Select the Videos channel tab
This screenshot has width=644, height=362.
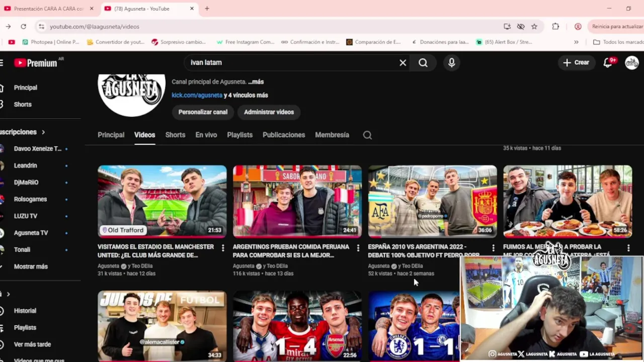(x=144, y=135)
